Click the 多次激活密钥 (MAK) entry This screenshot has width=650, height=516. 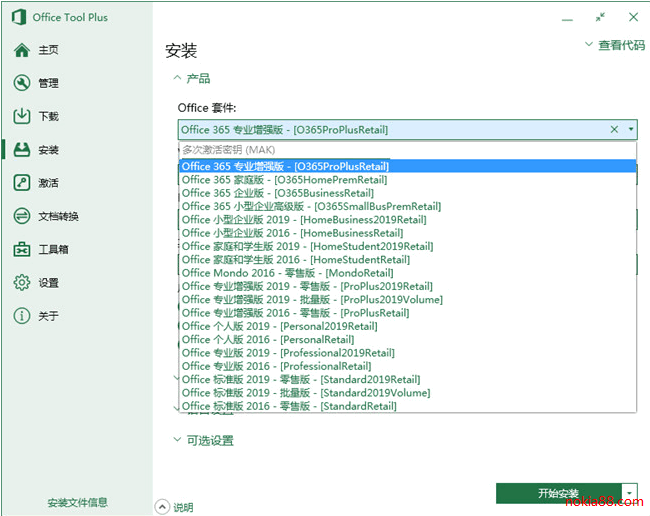pyautogui.click(x=408, y=150)
